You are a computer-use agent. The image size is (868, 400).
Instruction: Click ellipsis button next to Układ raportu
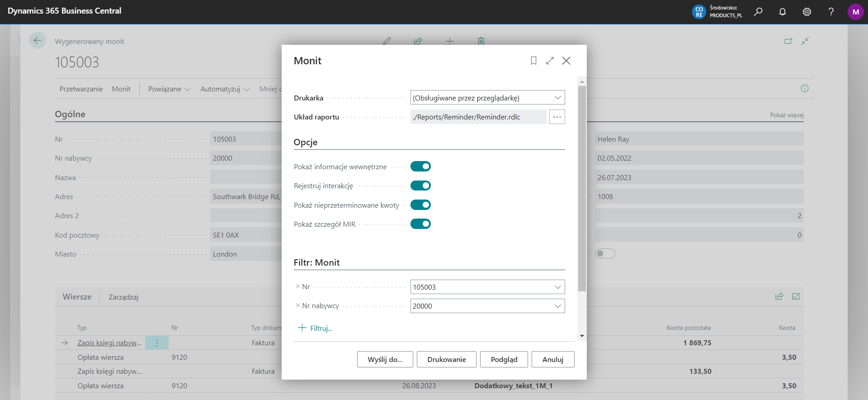point(557,117)
